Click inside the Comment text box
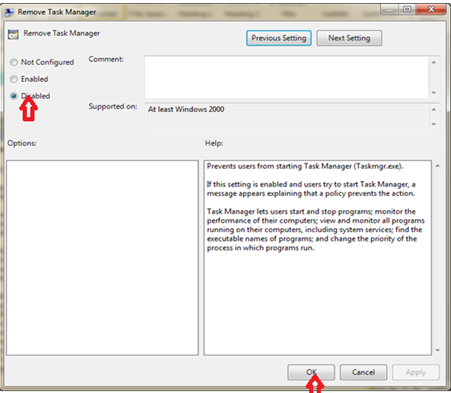The image size is (451, 393). click(x=287, y=77)
